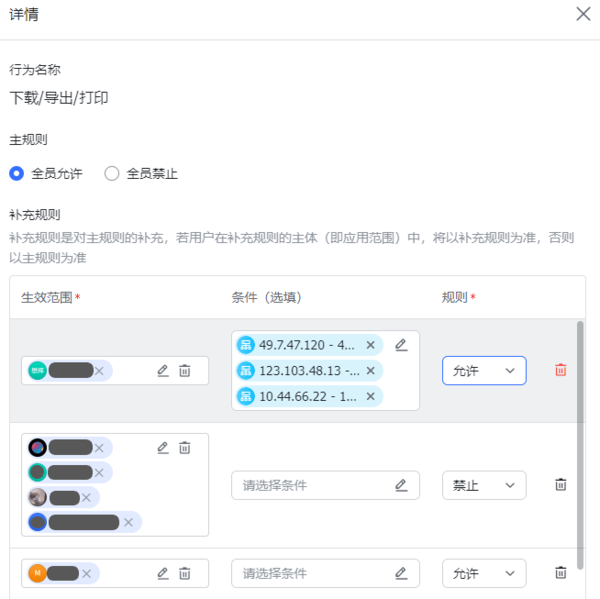Clear scope trash icon in second rule row
The height and width of the screenshot is (599, 600).
(x=185, y=447)
